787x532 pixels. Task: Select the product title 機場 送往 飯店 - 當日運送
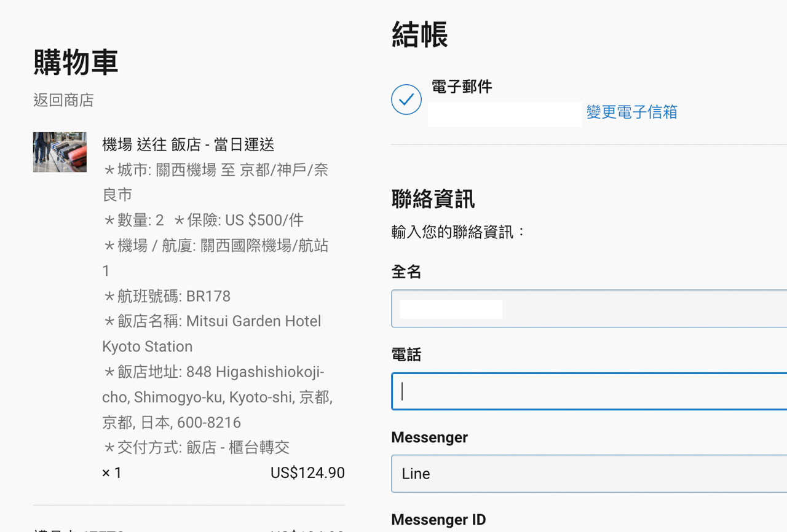pyautogui.click(x=188, y=145)
